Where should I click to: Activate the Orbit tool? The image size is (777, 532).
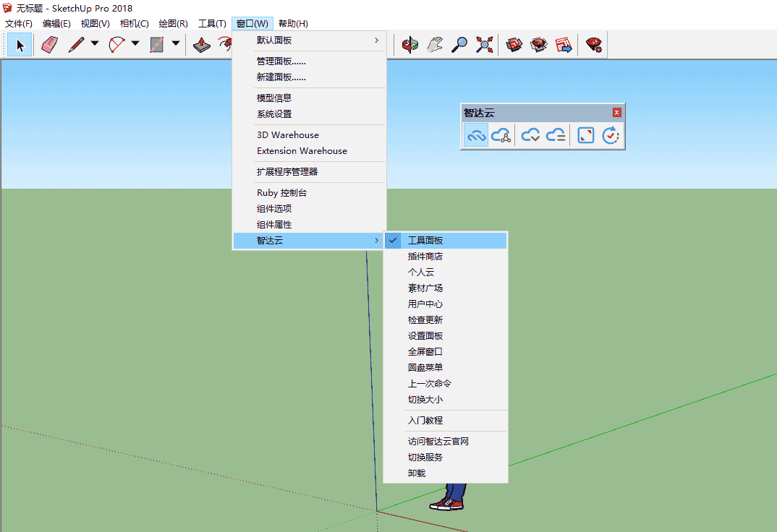pyautogui.click(x=409, y=44)
